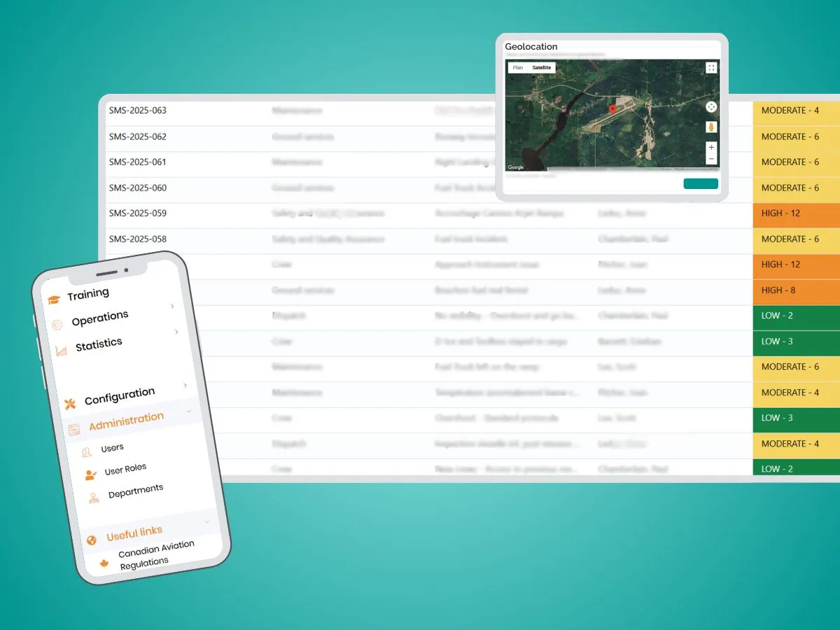840x630 pixels.
Task: Click the User Roles person icon
Action: pyautogui.click(x=90, y=475)
